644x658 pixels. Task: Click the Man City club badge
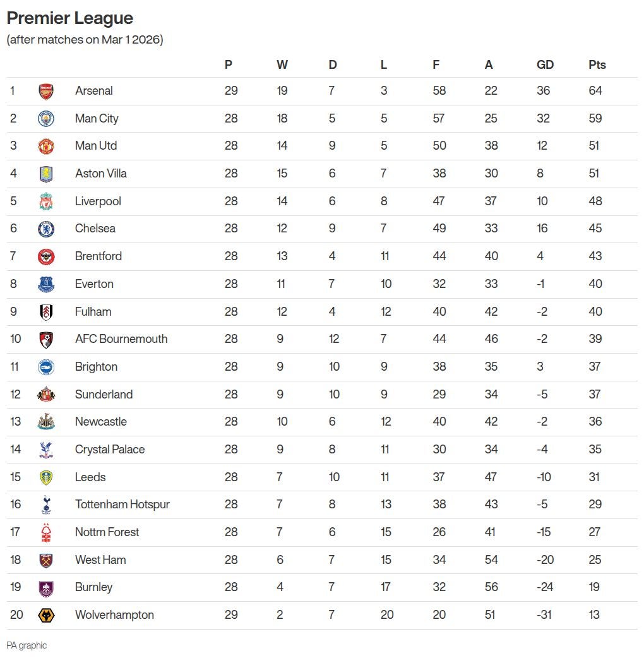(46, 119)
